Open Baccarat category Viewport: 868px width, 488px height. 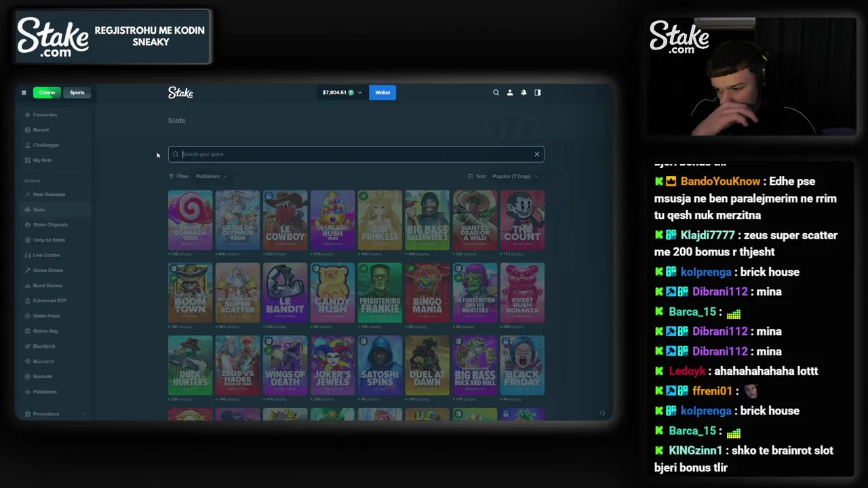pyautogui.click(x=39, y=361)
